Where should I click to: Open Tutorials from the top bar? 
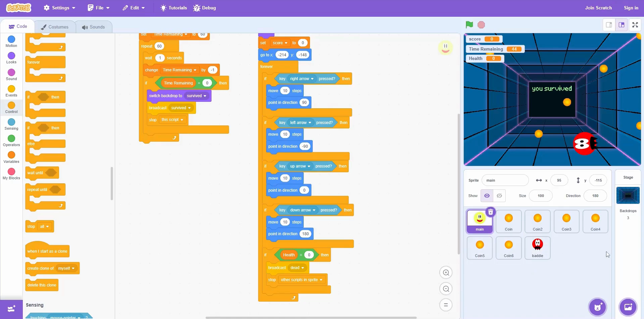(174, 8)
